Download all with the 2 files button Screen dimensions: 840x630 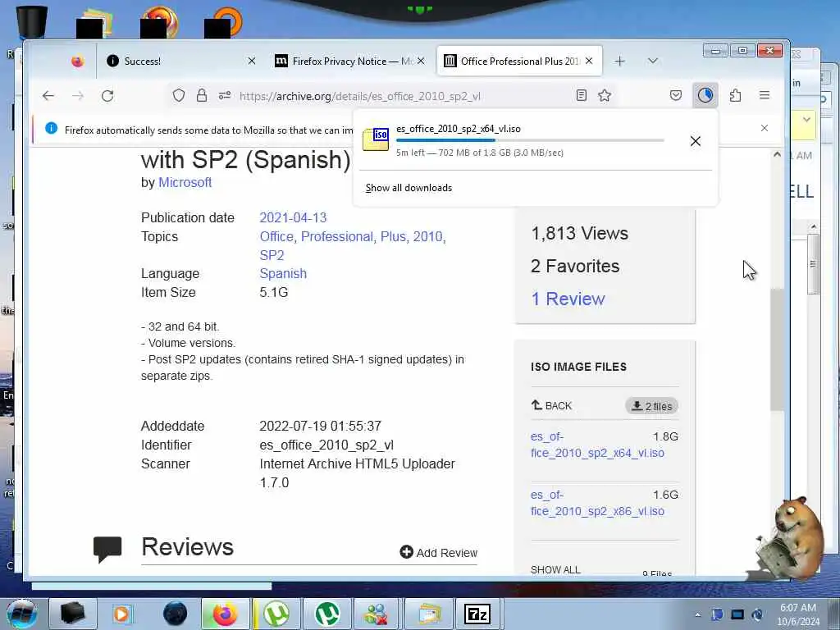click(651, 406)
